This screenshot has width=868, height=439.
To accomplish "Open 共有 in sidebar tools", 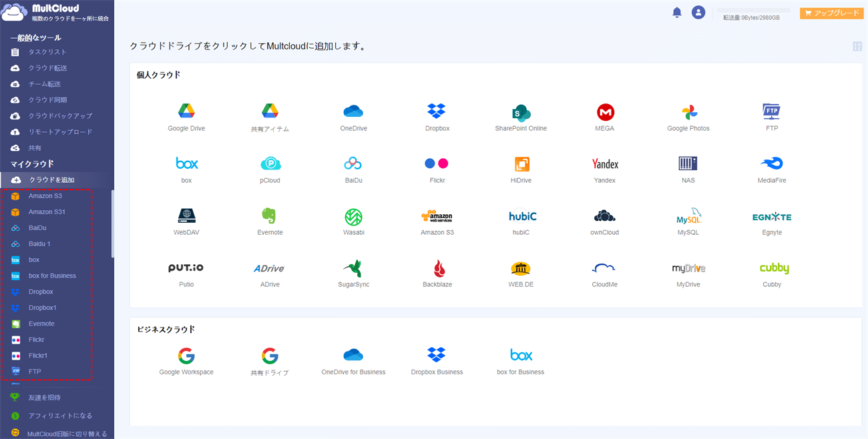I will (35, 148).
